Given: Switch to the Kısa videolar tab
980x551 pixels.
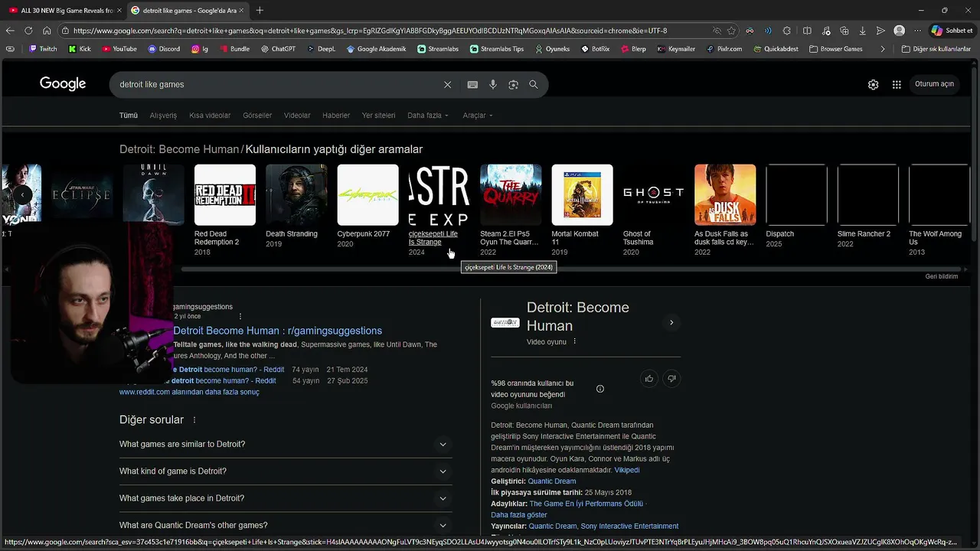Looking at the screenshot, I should [x=210, y=116].
